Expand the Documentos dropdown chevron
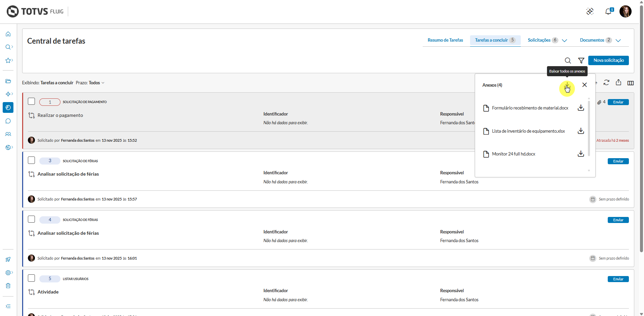 [x=618, y=40]
